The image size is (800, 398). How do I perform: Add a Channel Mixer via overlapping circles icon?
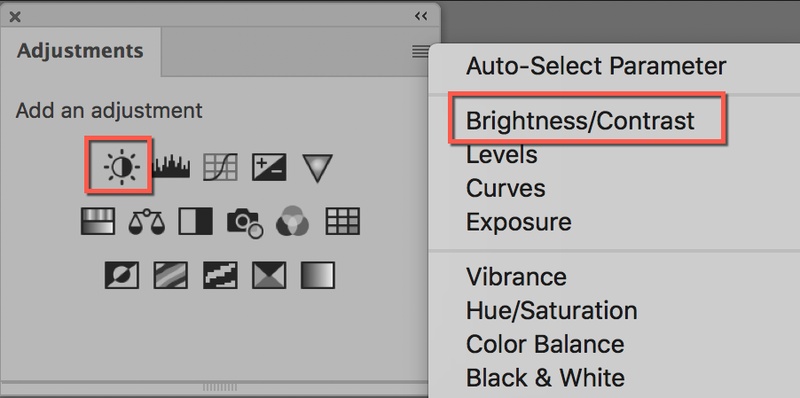(292, 221)
